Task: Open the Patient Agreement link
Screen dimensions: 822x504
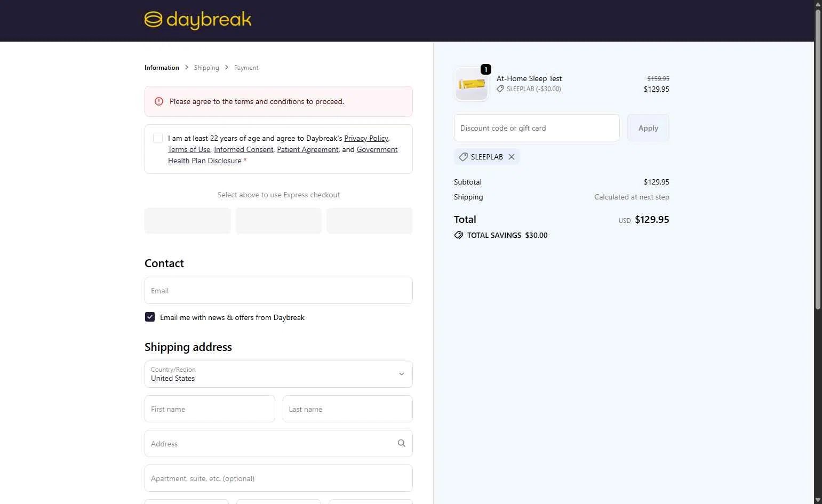Action: pyautogui.click(x=308, y=149)
